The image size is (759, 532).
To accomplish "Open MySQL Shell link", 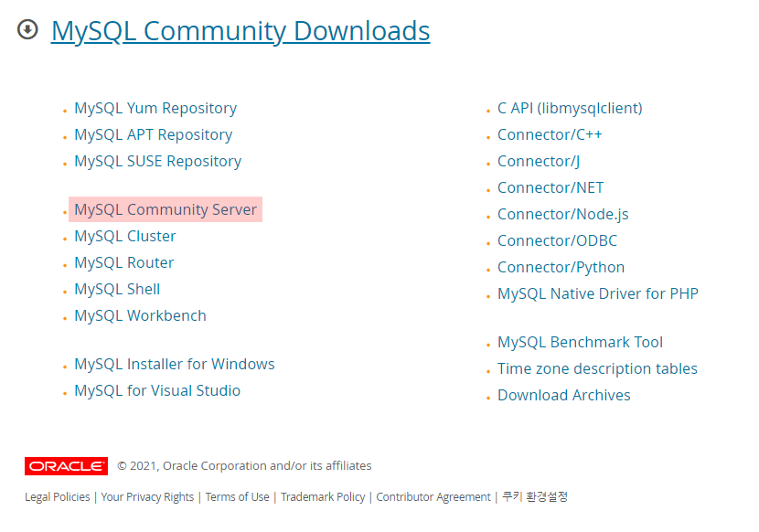I will pos(117,290).
